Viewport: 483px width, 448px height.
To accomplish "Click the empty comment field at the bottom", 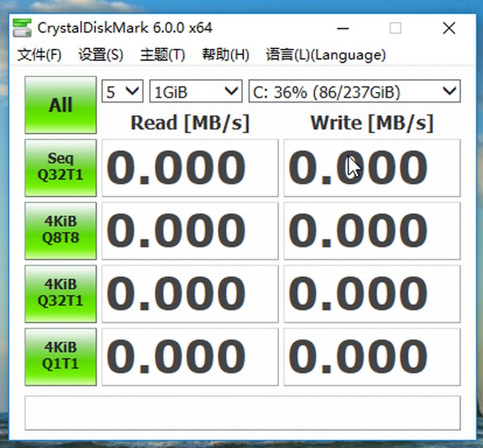I will [243, 413].
